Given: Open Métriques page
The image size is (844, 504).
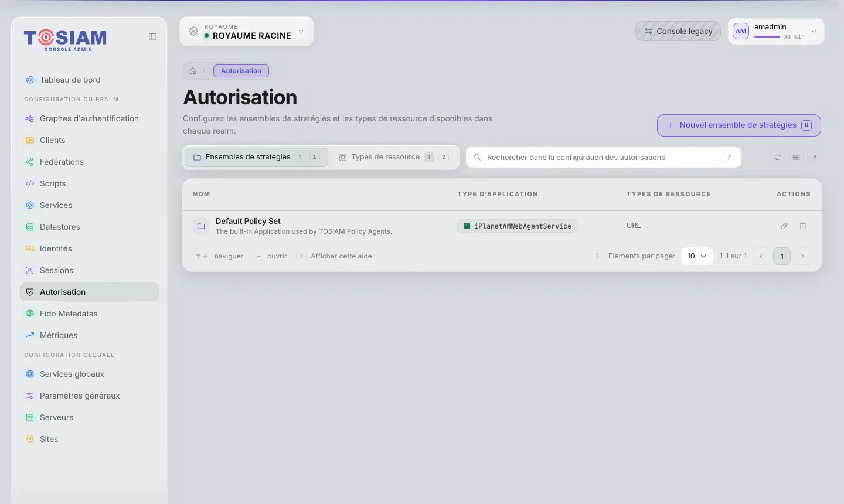Looking at the screenshot, I should (x=89, y=335).
